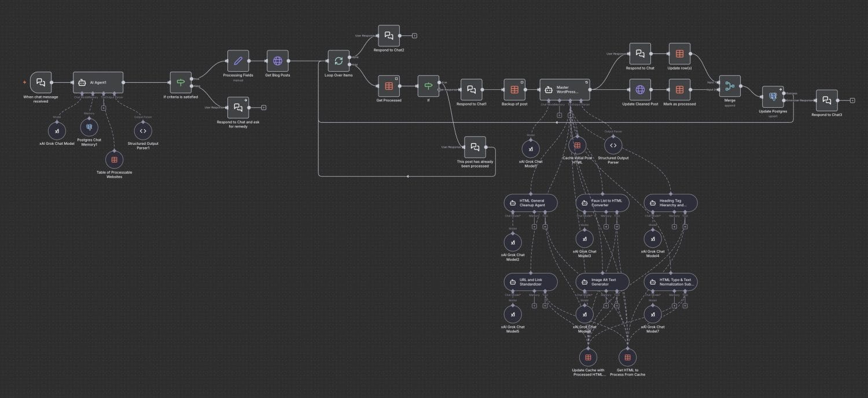Viewport: 868px width, 398px height.
Task: Click the 'If criteria is satisfied' node
Action: tap(181, 82)
